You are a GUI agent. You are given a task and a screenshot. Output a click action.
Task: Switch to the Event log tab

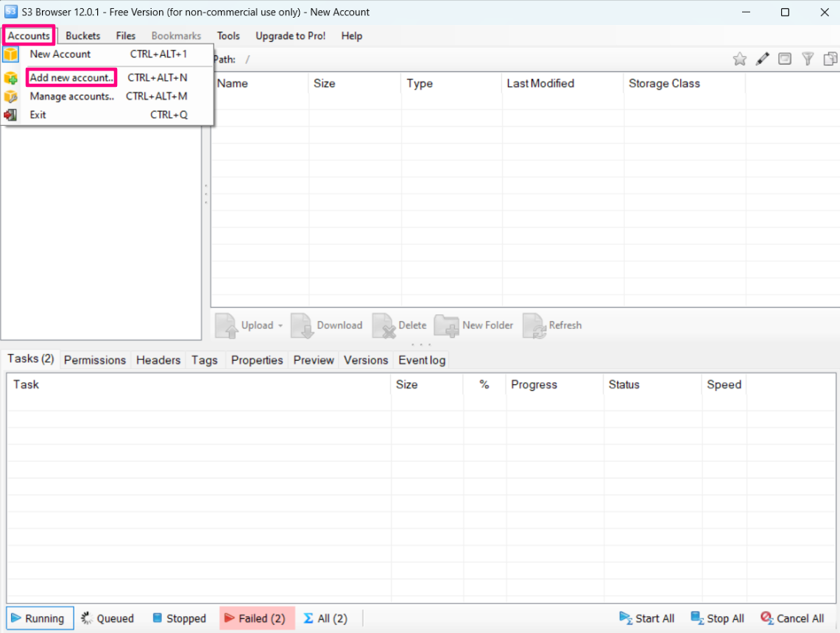[422, 360]
